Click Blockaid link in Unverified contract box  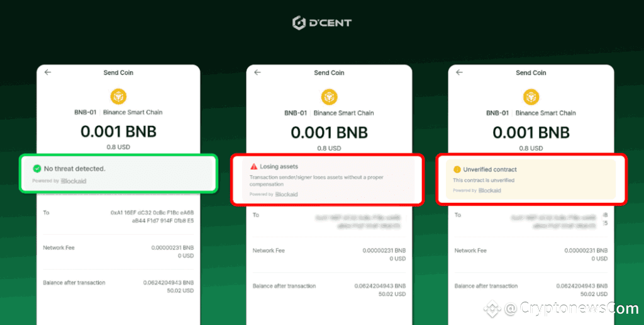point(489,190)
